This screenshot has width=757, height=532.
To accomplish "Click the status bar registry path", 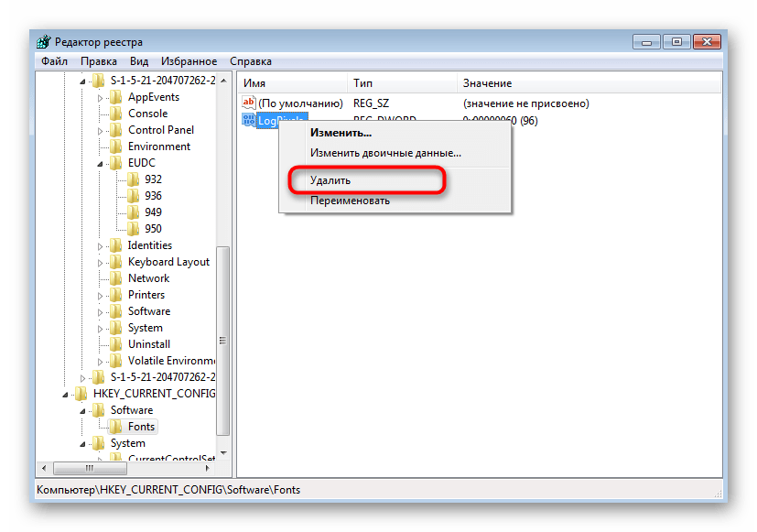I will click(x=168, y=490).
